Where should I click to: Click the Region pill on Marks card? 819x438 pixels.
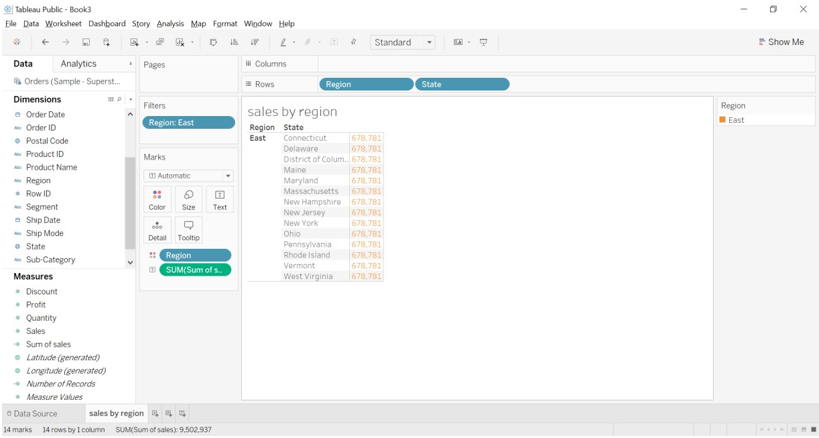tap(195, 255)
